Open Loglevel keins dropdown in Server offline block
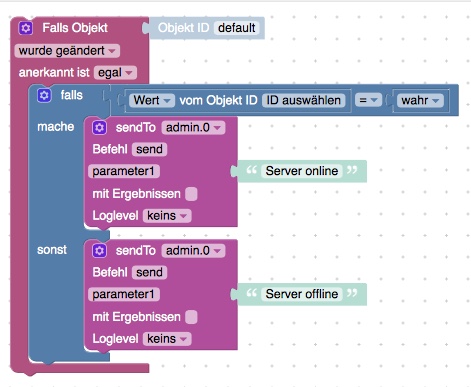471x387 pixels. point(167,339)
